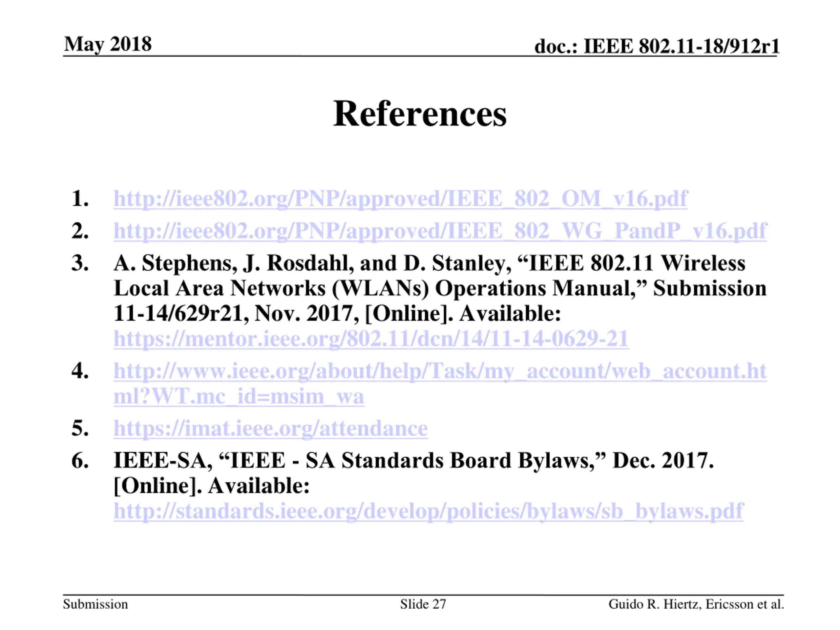Image resolution: width=840 pixels, height=630 pixels.
Task: Open the IEEE_802_OM_v16.pdf link
Action: (x=401, y=199)
